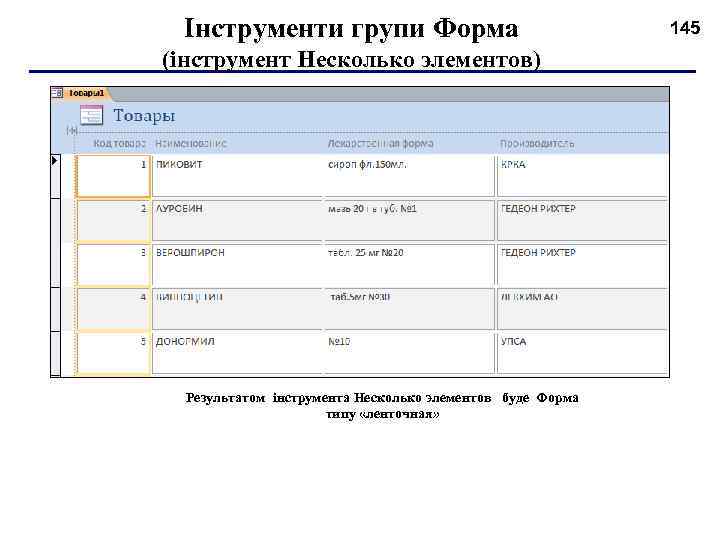Click the ПИКОВИТ name field
Image resolution: width=720 pixels, height=540 pixels.
point(238,176)
